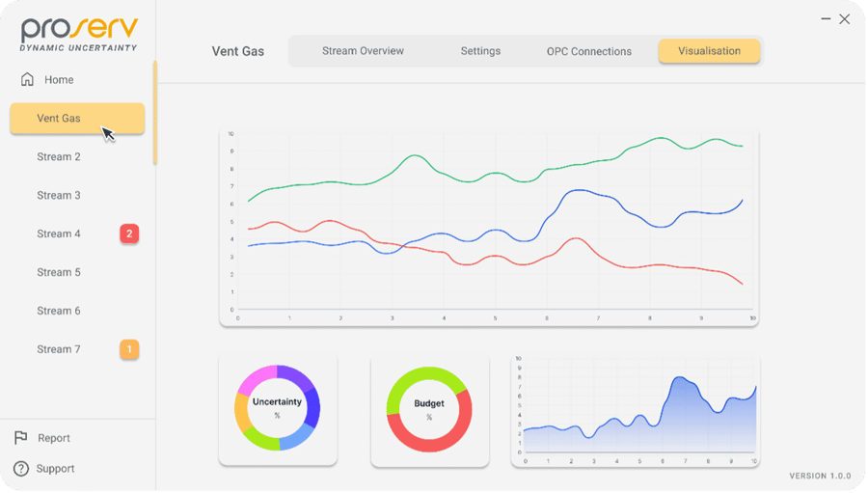The width and height of the screenshot is (868, 493).
Task: Select Stream 2 in the sidebar
Action: pos(59,156)
